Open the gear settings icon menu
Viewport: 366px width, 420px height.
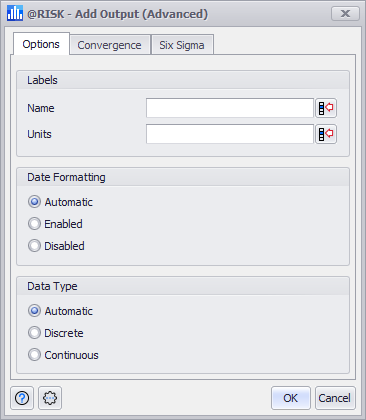[50, 398]
